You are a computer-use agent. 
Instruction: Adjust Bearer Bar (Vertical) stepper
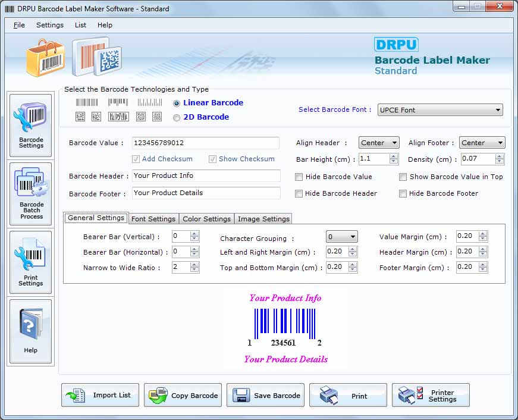tap(194, 236)
